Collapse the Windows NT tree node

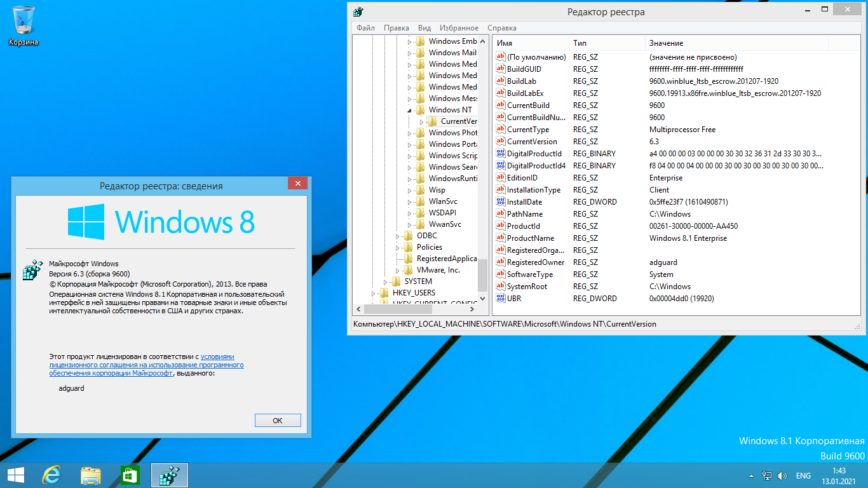409,110
